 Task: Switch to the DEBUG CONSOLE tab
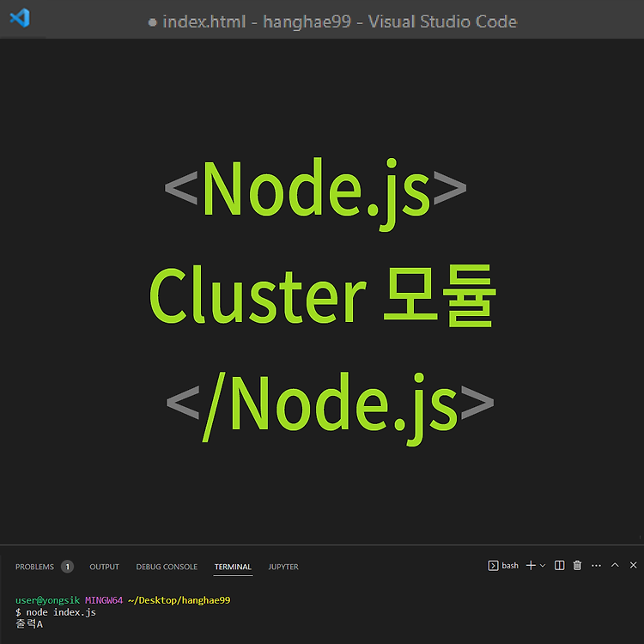pos(167,567)
